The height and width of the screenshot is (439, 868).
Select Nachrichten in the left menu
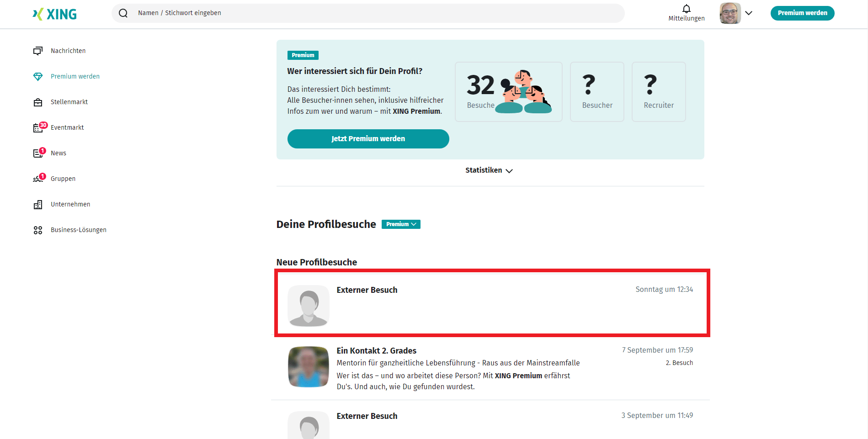pyautogui.click(x=68, y=51)
